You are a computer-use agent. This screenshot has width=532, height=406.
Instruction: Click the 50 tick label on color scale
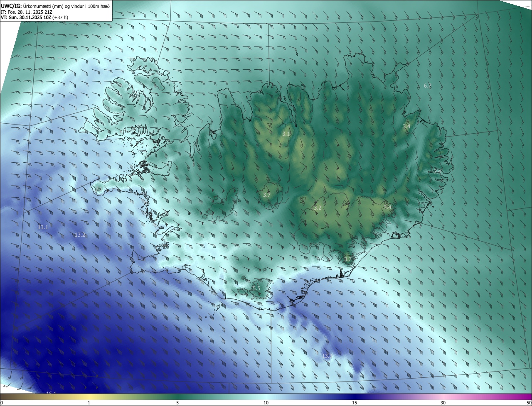529,403
